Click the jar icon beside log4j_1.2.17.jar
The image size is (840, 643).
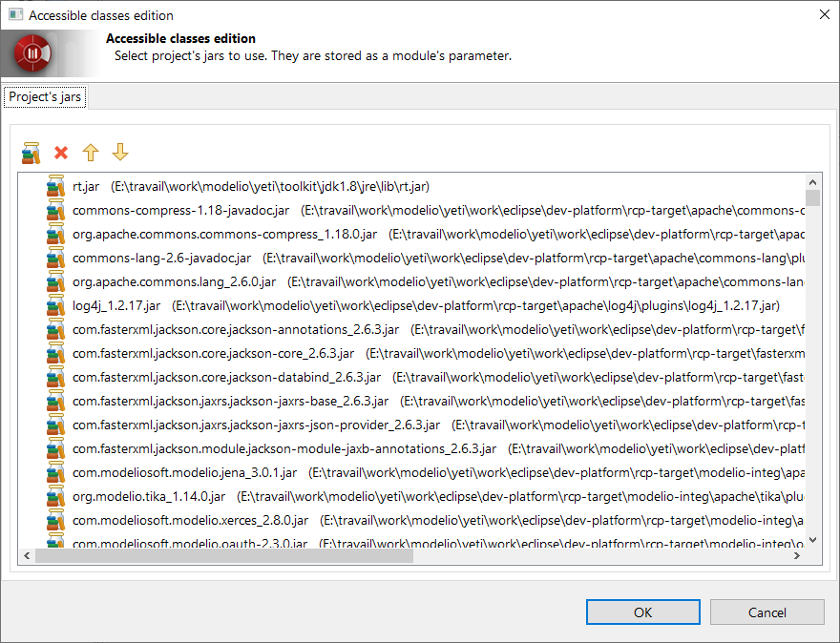(55, 305)
